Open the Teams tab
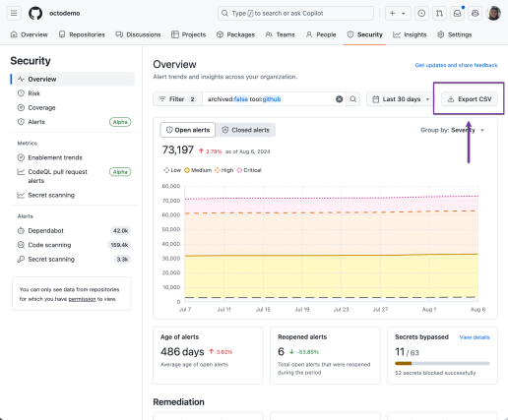This screenshot has height=420, width=508. coord(280,34)
